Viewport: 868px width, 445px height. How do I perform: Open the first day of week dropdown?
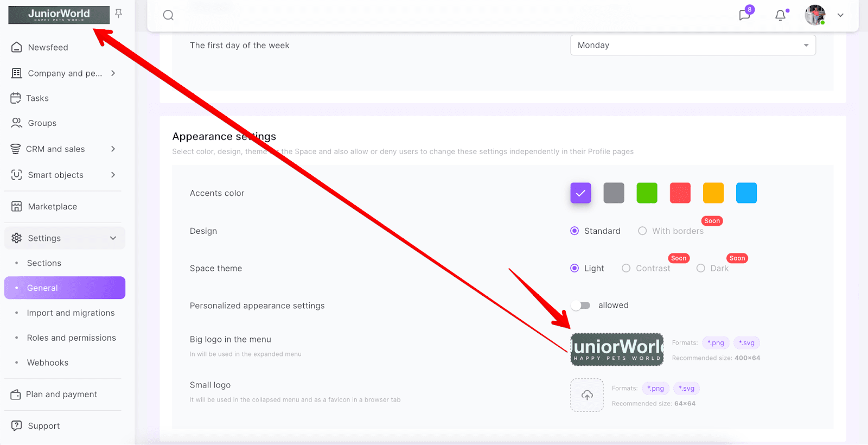pyautogui.click(x=693, y=45)
